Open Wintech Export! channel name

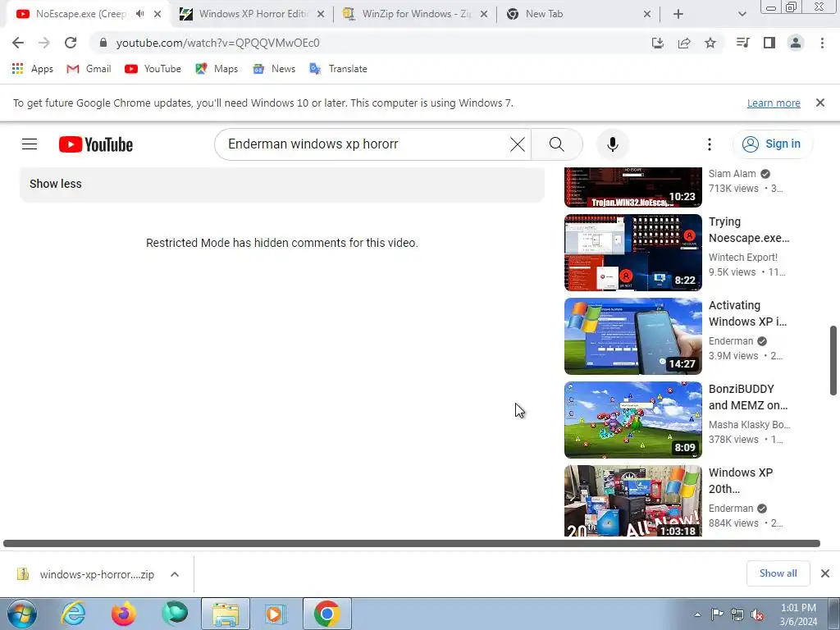pos(743,257)
